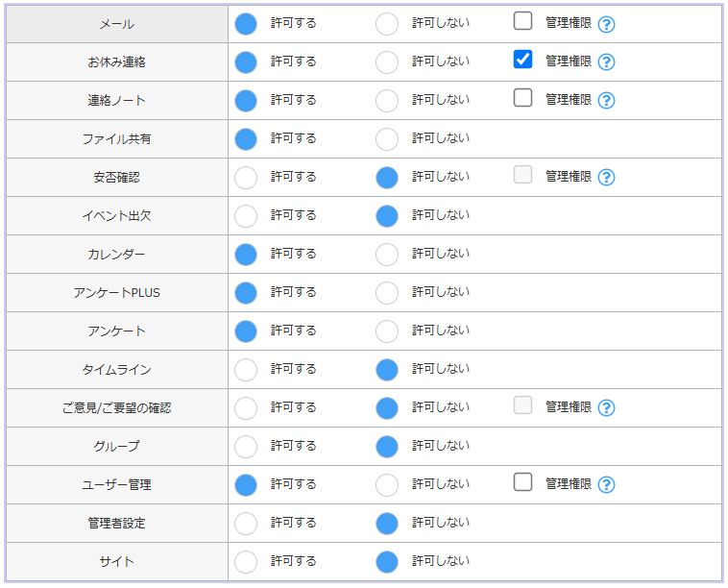The width and height of the screenshot is (728, 588).
Task: Click the question mark in 安否確認 row
Action: point(606,178)
